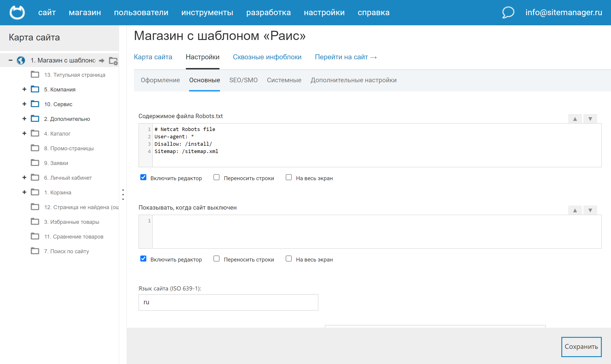This screenshot has height=364, width=611.
Task: Follow the Перейти на сайт link
Action: 345,57
